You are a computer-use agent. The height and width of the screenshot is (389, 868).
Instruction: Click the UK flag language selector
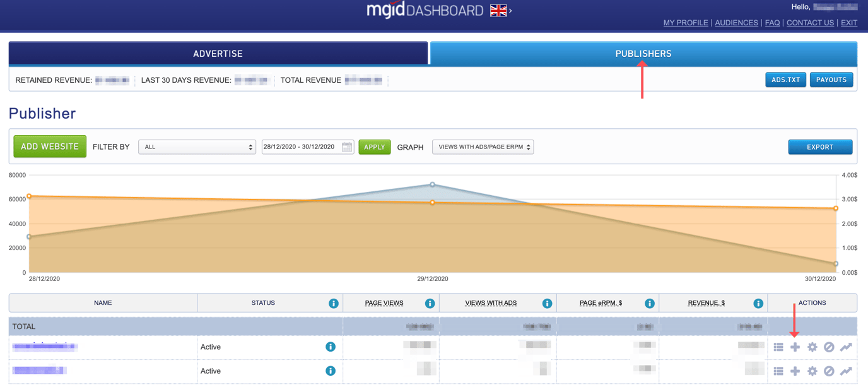click(498, 11)
